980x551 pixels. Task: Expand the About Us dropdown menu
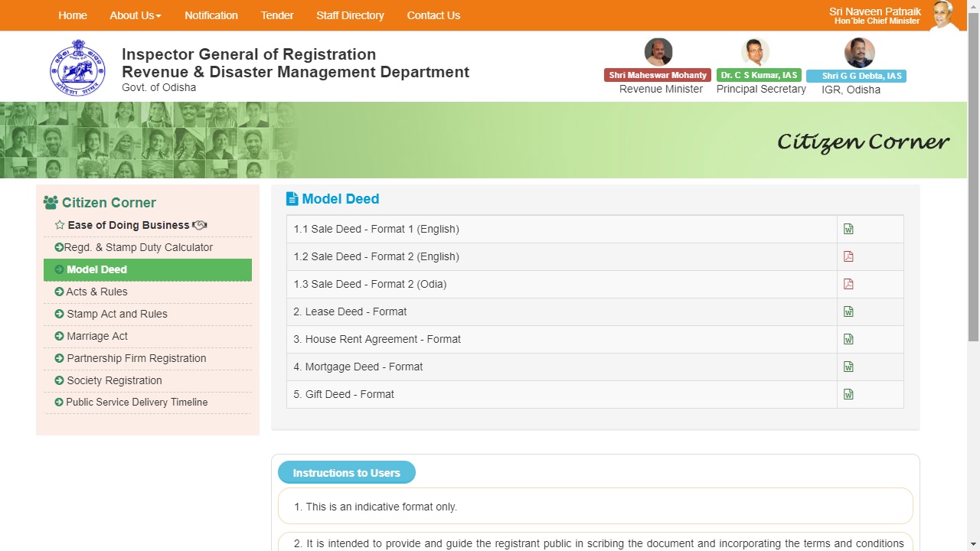pos(135,15)
